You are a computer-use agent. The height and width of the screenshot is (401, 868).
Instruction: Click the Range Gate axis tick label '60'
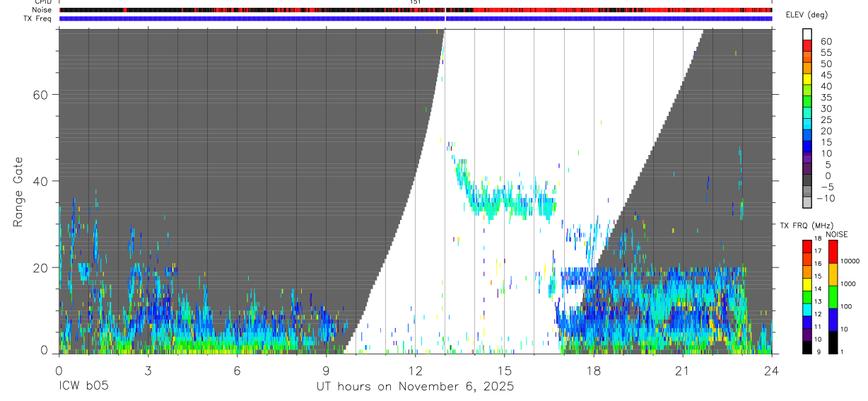click(x=40, y=95)
